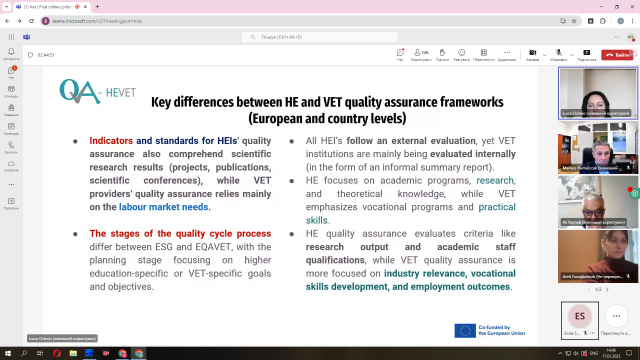Open the Activity bell in the sidebar

pyautogui.click(x=11, y=53)
